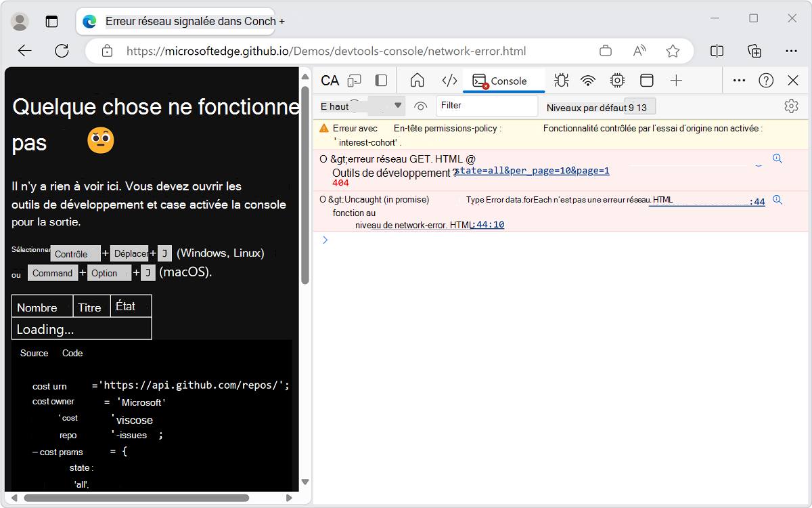Screen dimensions: 812x508
Task: Follow the state=all&per_page=10&page=1 link
Action: (532, 170)
